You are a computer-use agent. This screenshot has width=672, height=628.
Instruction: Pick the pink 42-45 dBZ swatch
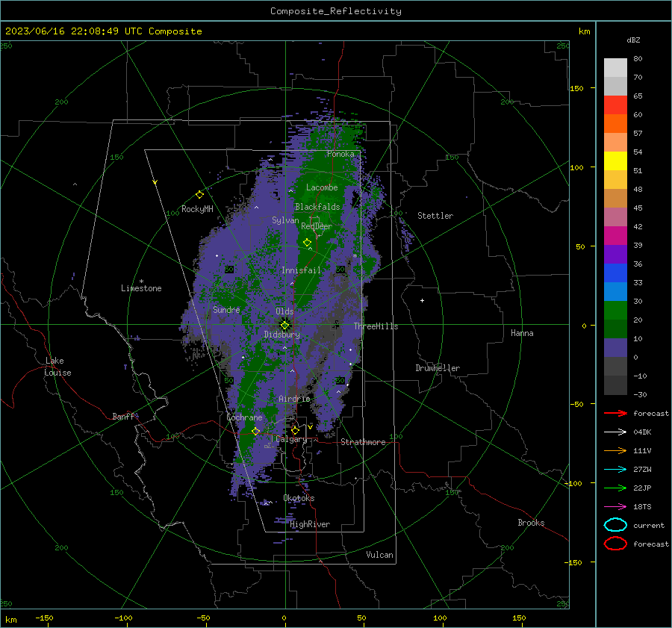coord(615,217)
